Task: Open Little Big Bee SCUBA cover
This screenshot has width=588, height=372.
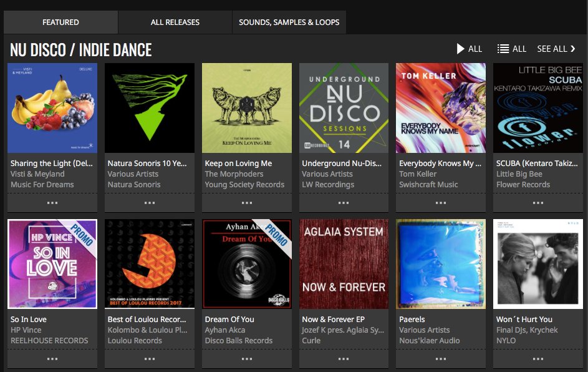Action: pyautogui.click(x=538, y=108)
